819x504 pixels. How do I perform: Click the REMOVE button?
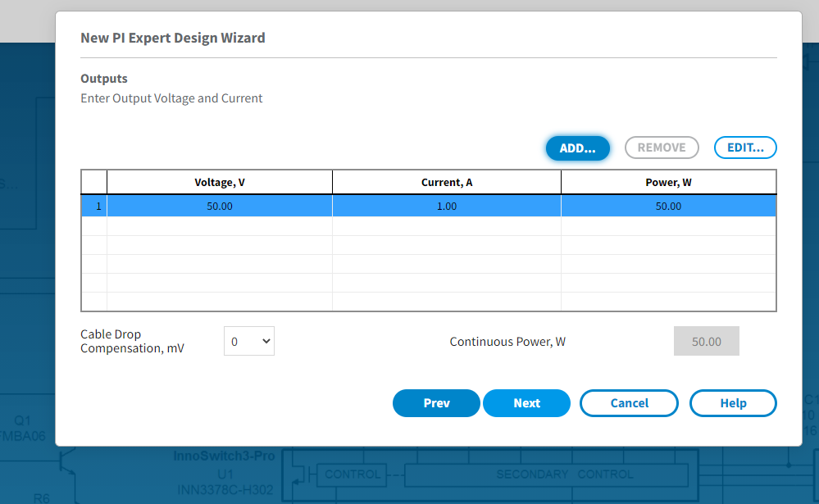(x=662, y=148)
